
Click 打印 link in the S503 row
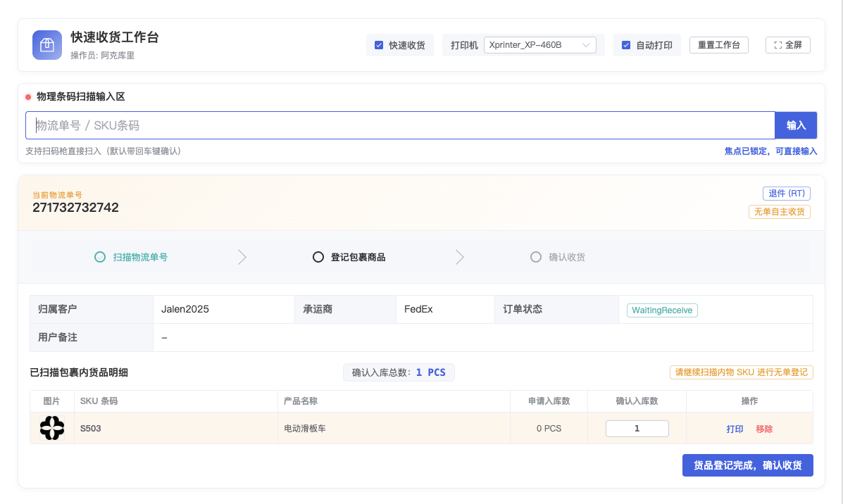(735, 429)
